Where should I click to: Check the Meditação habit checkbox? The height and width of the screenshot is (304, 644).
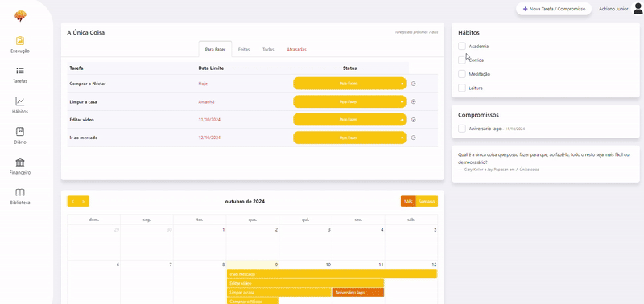coord(462,74)
